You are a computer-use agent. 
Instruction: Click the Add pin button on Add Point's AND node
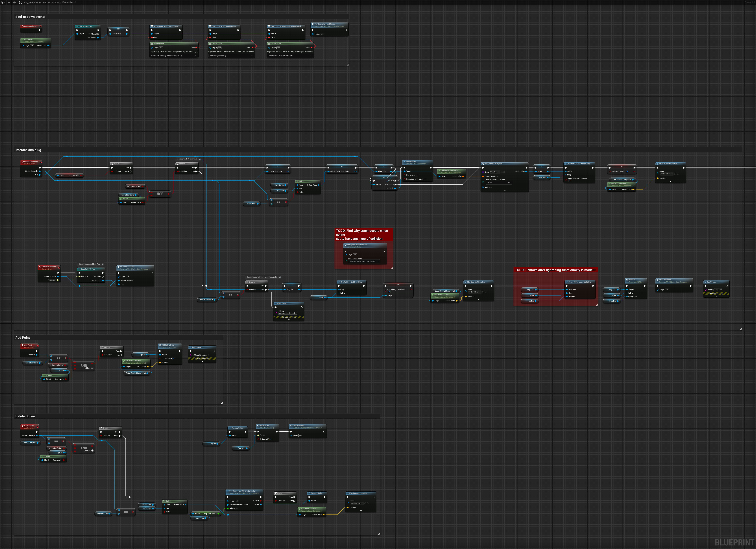pyautogui.click(x=89, y=368)
